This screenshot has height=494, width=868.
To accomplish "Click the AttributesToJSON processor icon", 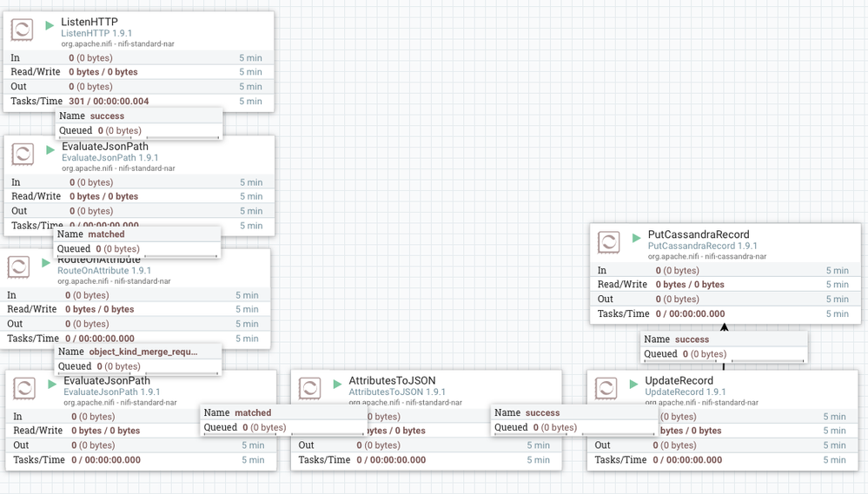I will pyautogui.click(x=310, y=388).
